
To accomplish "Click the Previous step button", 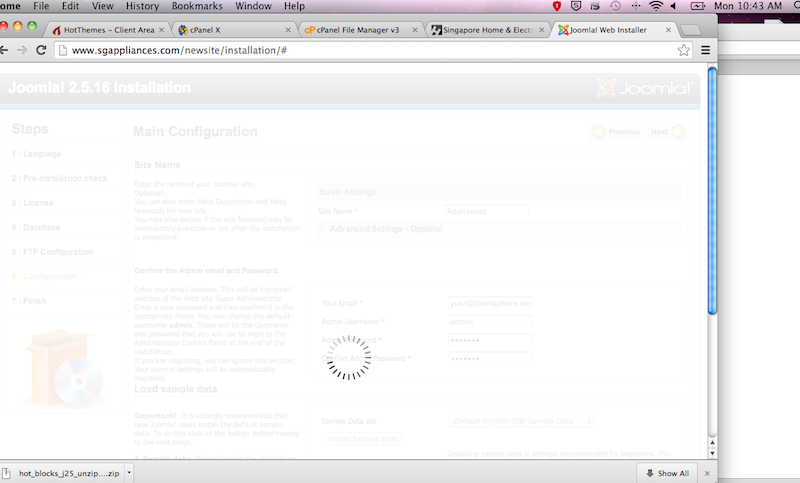I will (616, 132).
